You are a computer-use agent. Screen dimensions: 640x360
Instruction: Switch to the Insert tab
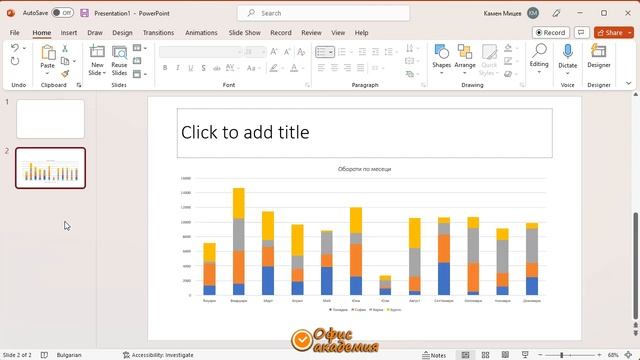(x=69, y=33)
